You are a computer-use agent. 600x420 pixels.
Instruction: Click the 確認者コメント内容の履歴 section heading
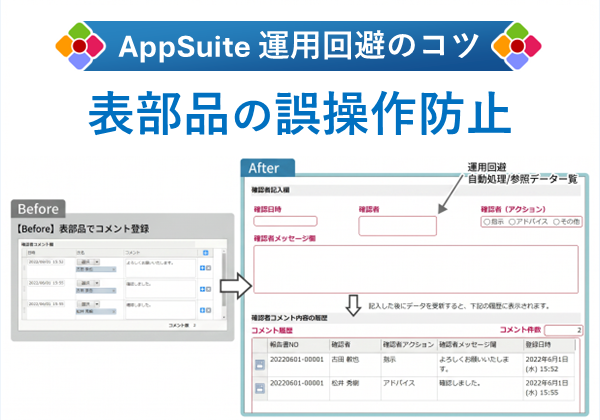[x=289, y=318]
